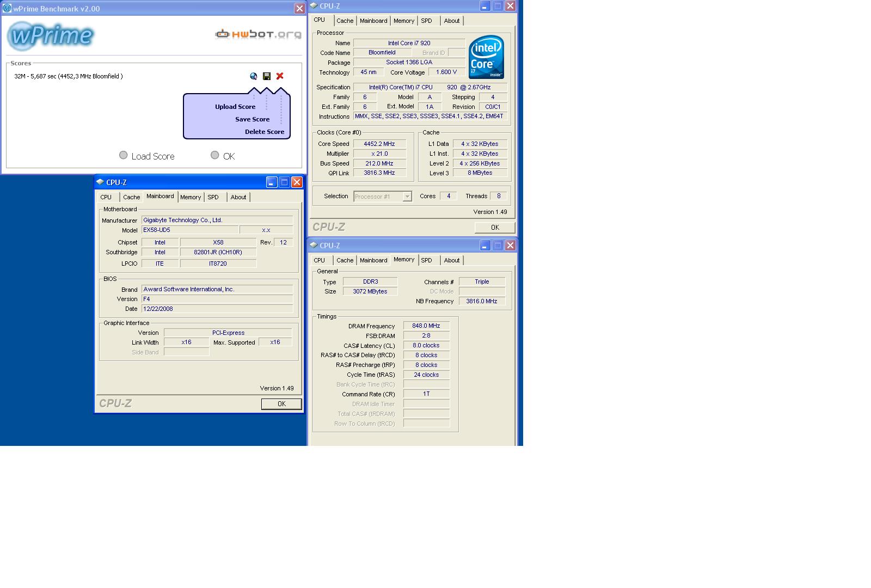Select the Load Score radio button

(124, 155)
